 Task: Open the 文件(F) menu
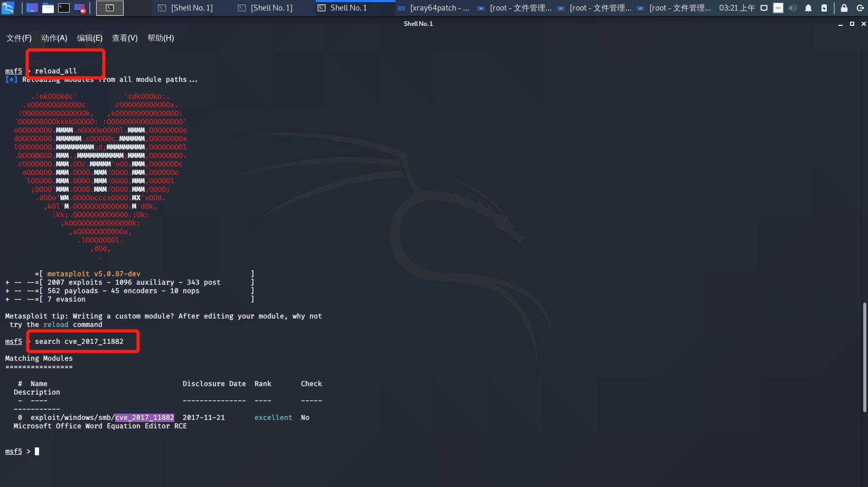(19, 38)
